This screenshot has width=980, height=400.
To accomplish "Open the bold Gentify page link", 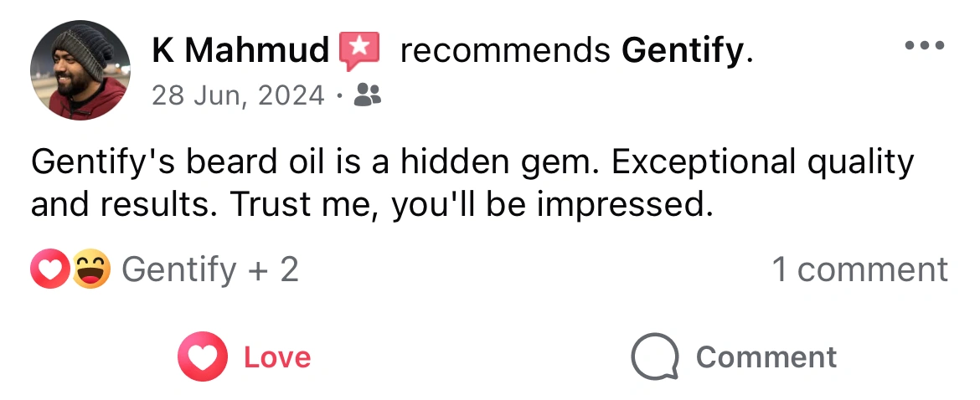I will 682,52.
